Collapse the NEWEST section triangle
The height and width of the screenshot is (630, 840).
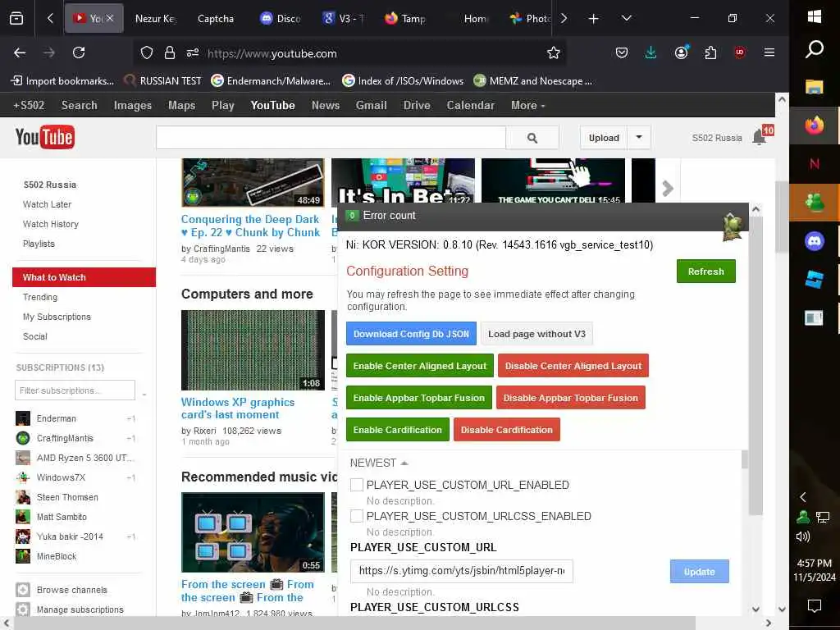(x=404, y=463)
